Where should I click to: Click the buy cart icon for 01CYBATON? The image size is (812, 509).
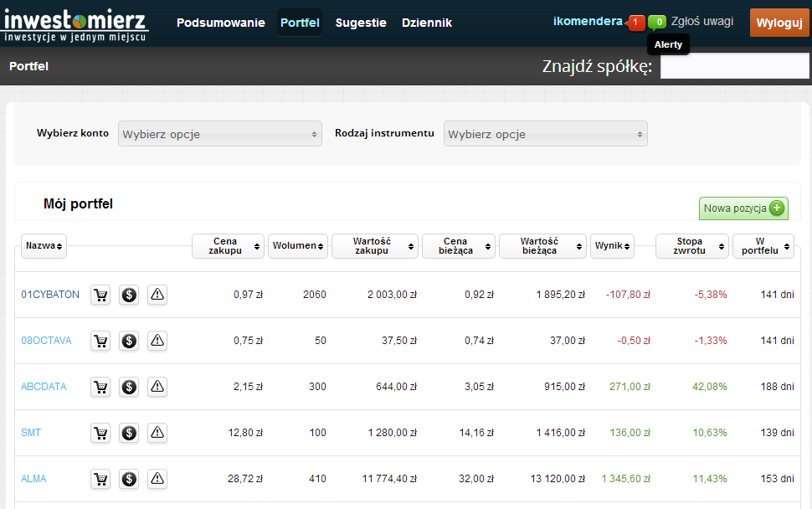[100, 295]
